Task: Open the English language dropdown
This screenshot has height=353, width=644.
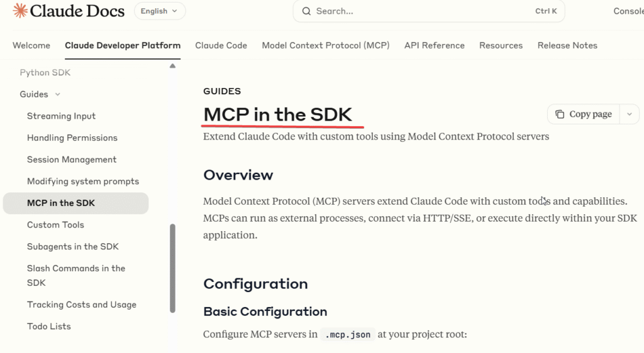Action: click(x=160, y=11)
